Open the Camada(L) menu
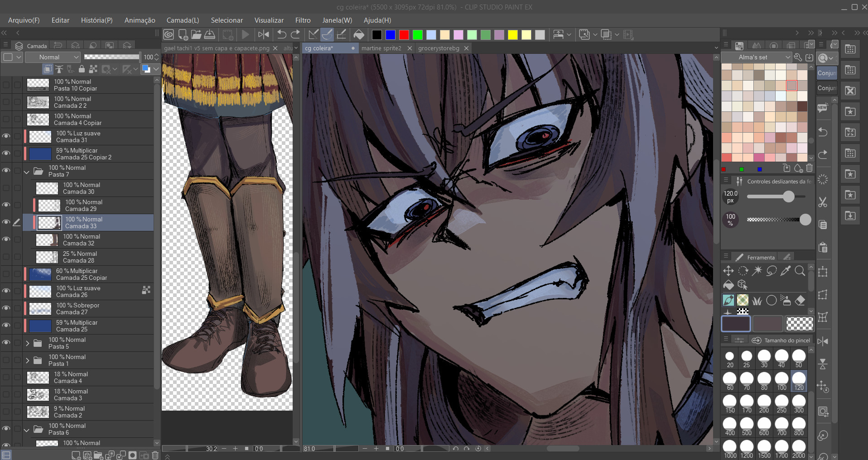The height and width of the screenshot is (460, 868). [x=183, y=20]
